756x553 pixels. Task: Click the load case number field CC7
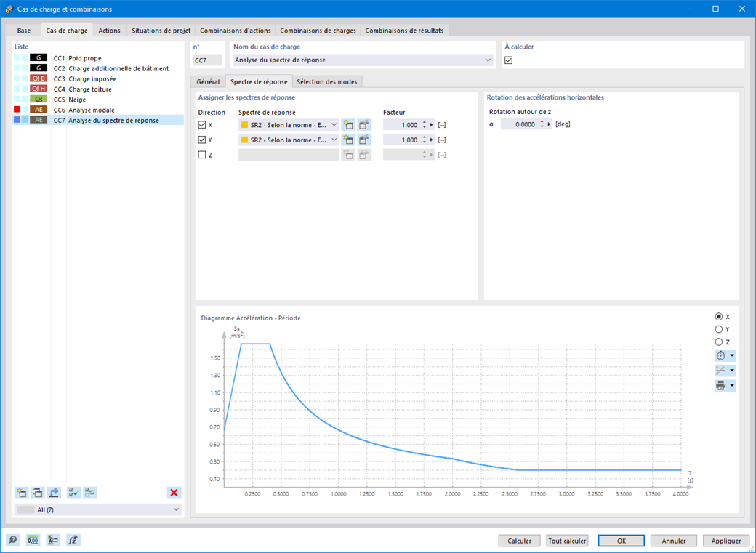[207, 60]
